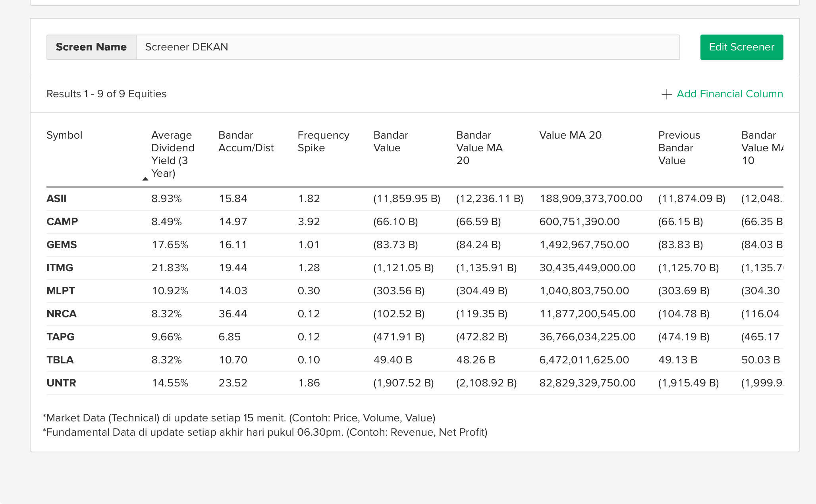Select ASII Bandar Accum/Dist value 15.84
This screenshot has width=816, height=504.
(233, 199)
